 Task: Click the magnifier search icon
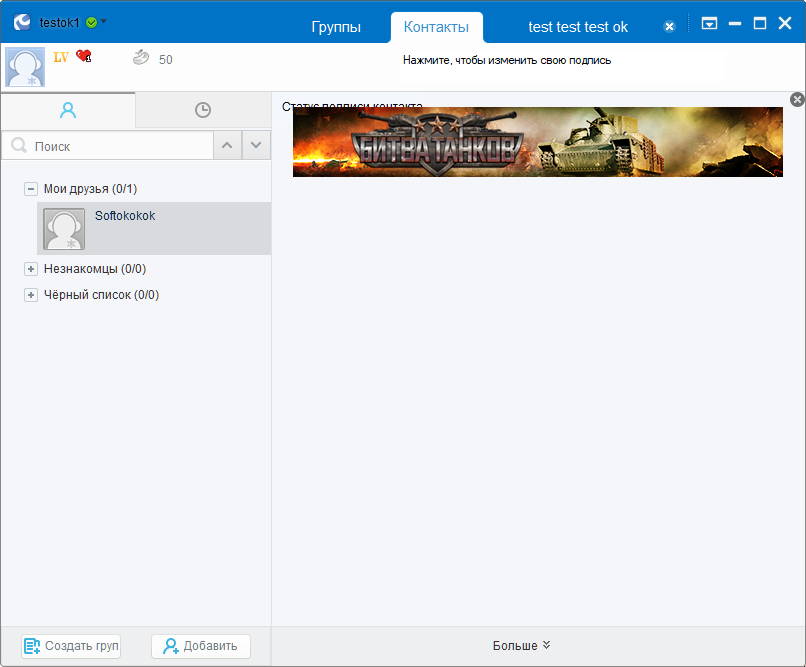(x=19, y=145)
